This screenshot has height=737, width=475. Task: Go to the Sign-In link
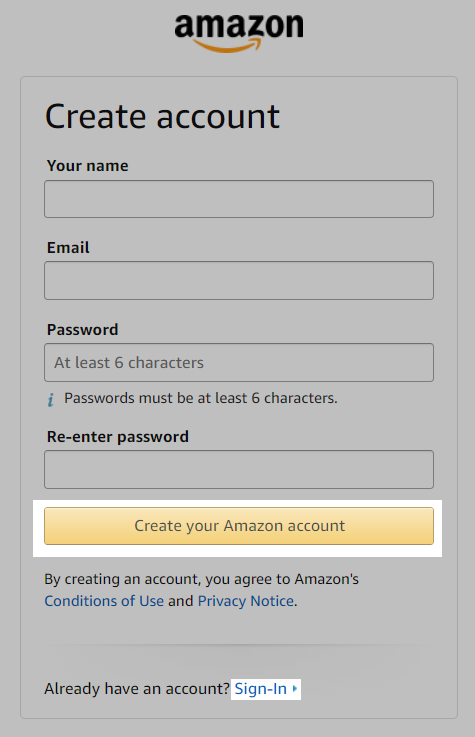pos(260,689)
